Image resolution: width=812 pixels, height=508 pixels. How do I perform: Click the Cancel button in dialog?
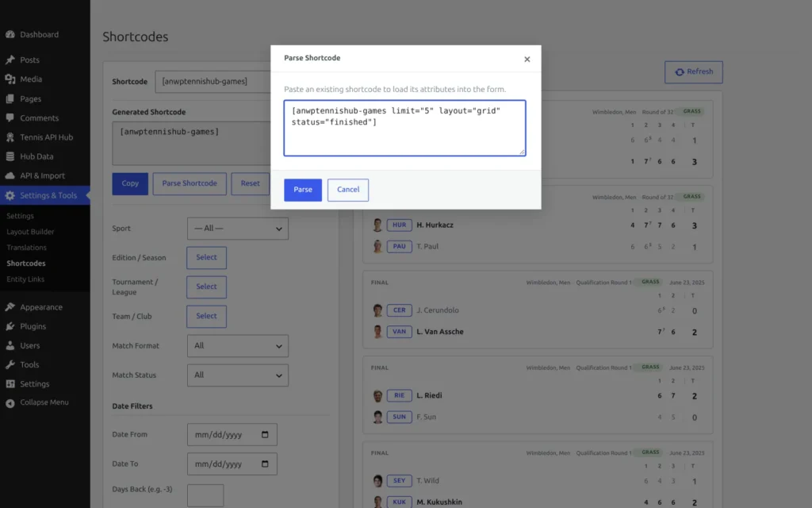tap(348, 190)
